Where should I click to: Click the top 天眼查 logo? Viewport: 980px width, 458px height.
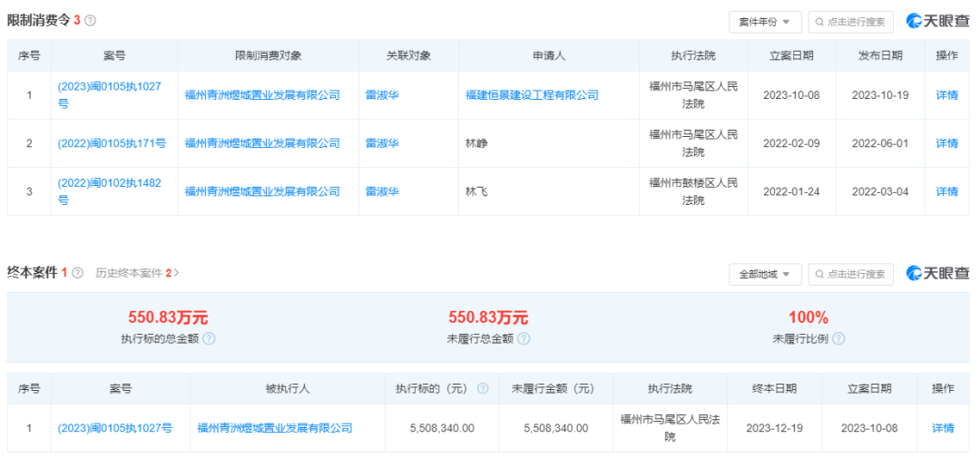coord(937,21)
